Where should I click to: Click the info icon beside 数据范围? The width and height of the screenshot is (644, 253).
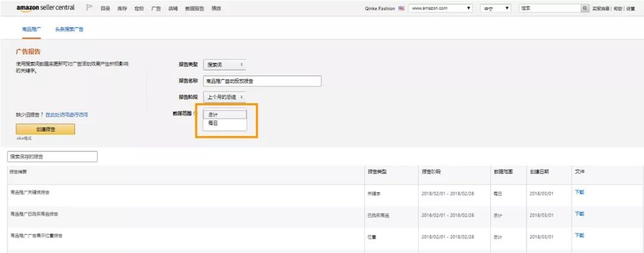[x=196, y=113]
